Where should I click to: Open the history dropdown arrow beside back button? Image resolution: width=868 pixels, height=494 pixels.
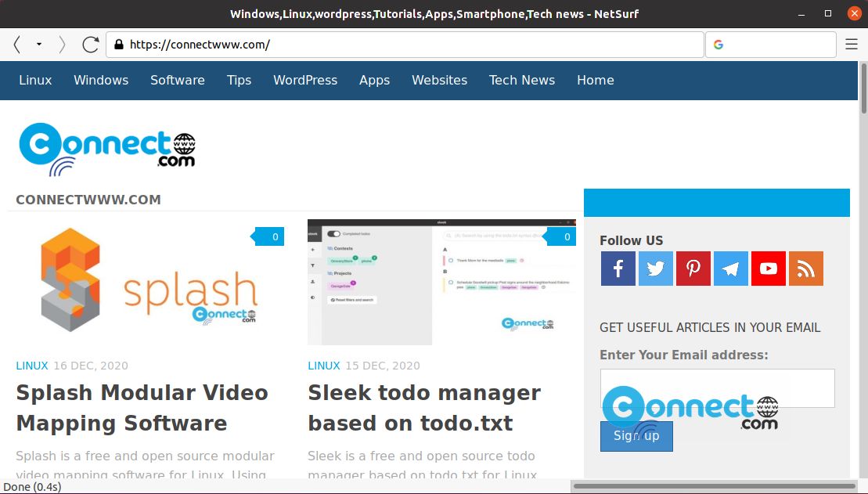point(39,45)
